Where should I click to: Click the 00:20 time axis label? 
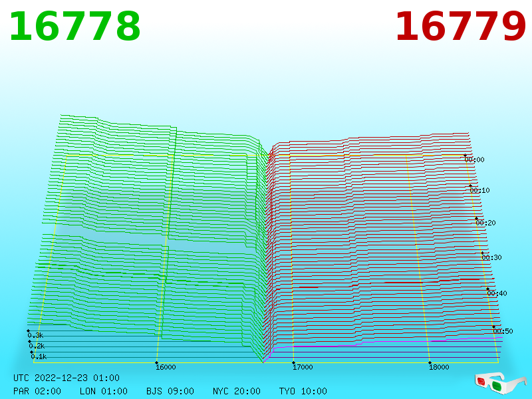click(486, 223)
